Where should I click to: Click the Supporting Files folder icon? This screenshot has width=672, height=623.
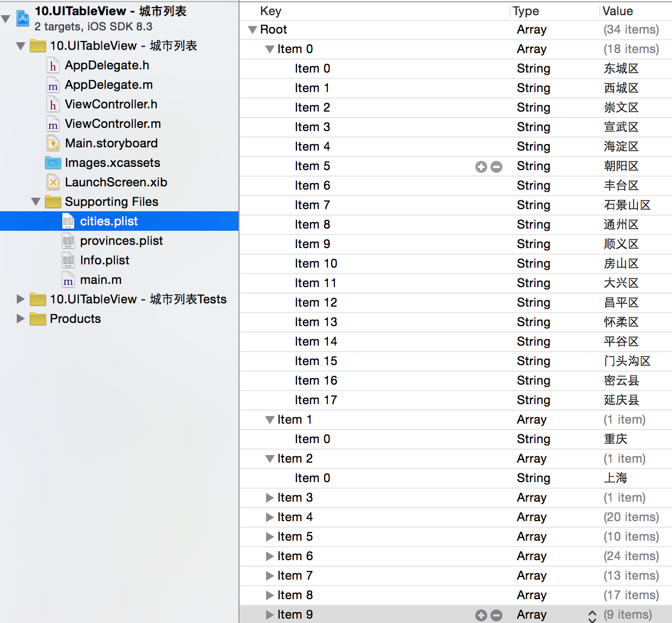tap(53, 202)
